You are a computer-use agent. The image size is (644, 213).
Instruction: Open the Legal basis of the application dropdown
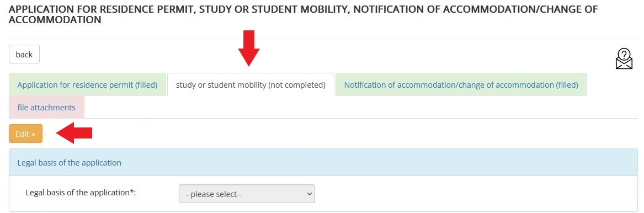(x=247, y=194)
